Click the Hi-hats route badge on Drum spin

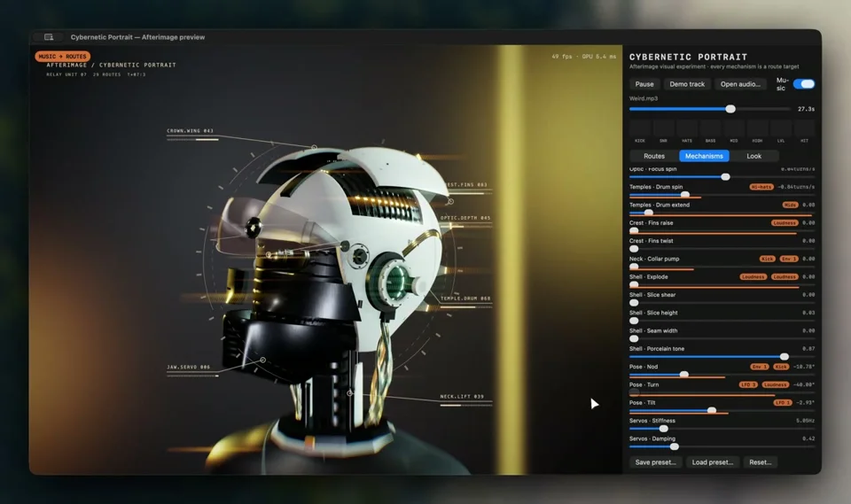pos(761,187)
